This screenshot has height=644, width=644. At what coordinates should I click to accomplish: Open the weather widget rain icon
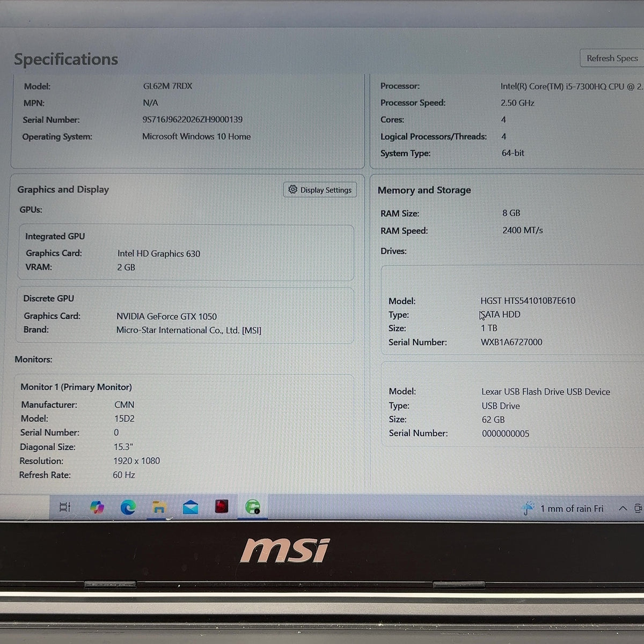pos(528,508)
